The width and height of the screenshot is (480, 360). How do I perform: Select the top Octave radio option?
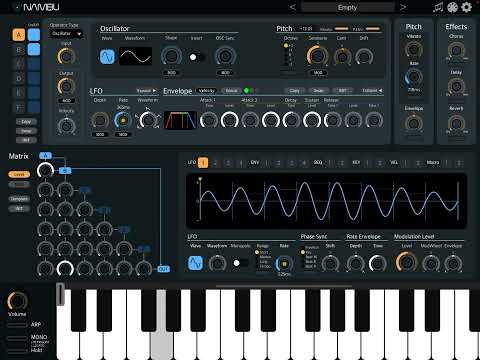pos(286,46)
